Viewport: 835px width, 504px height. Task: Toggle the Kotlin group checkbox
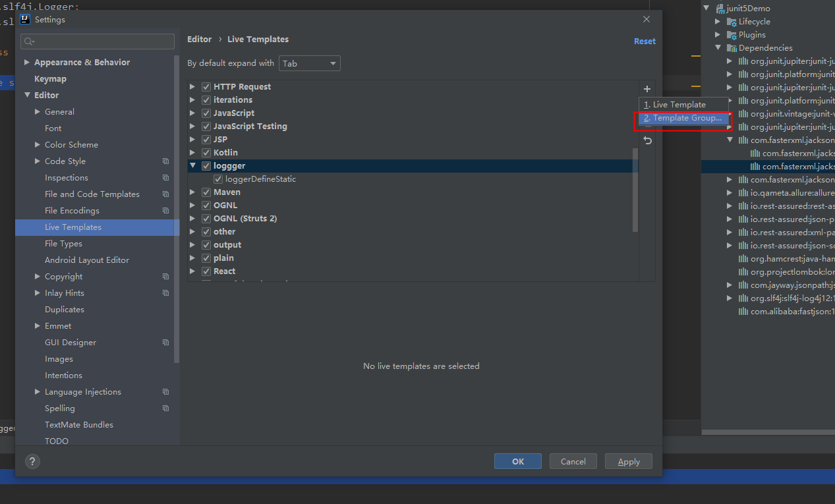[206, 153]
